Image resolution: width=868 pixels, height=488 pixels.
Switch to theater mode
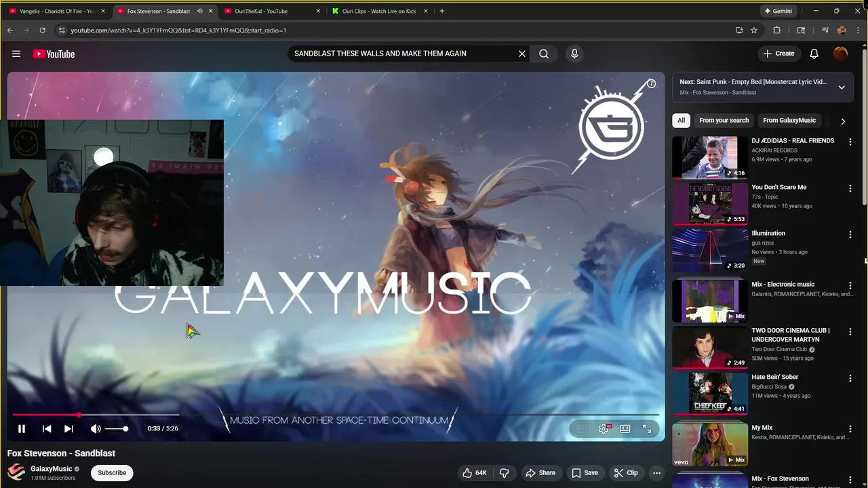625,428
